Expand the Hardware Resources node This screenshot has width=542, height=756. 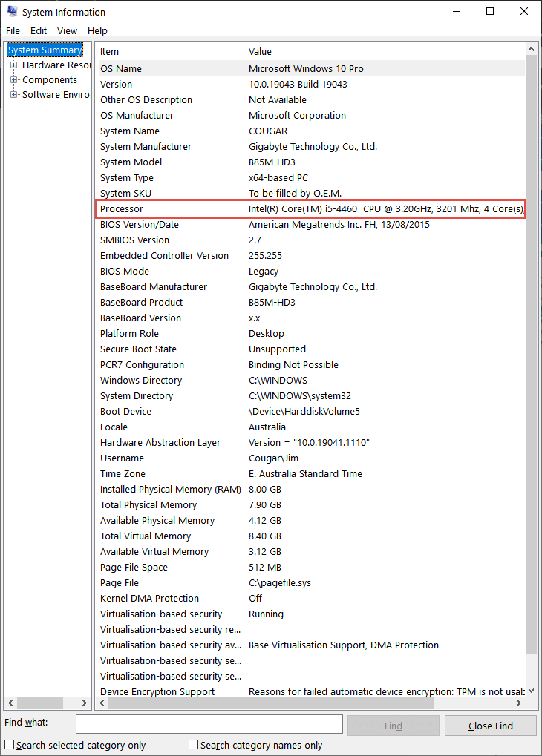tap(13, 65)
